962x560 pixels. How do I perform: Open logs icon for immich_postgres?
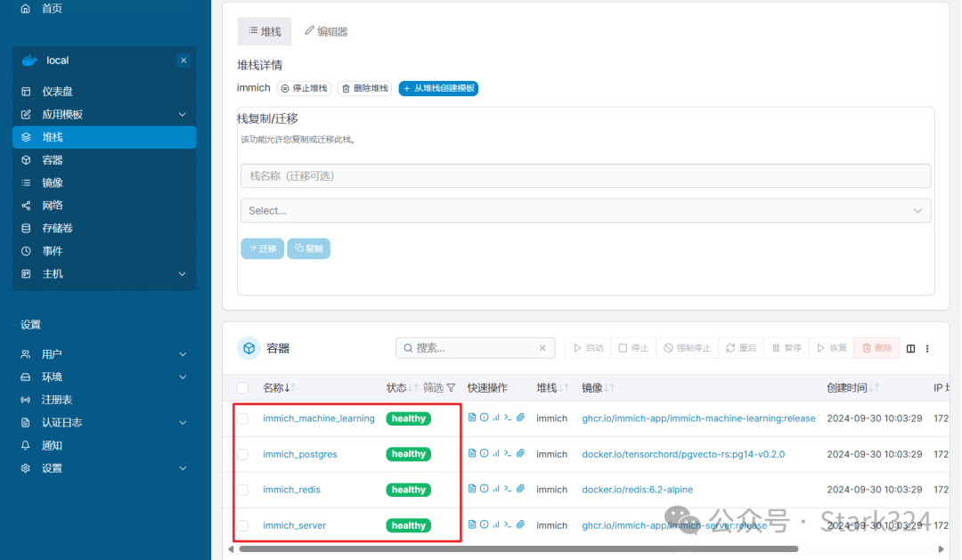(x=472, y=453)
